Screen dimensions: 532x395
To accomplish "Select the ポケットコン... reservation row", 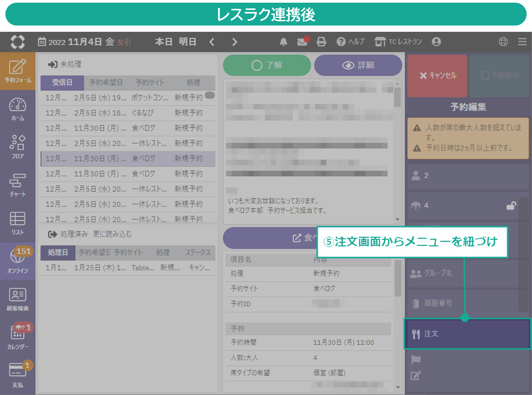I will (128, 98).
